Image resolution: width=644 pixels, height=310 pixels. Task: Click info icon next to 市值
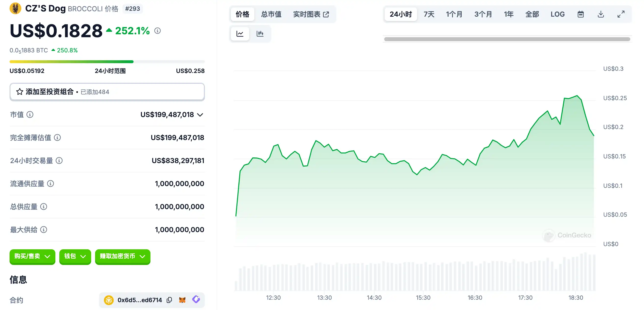30,114
